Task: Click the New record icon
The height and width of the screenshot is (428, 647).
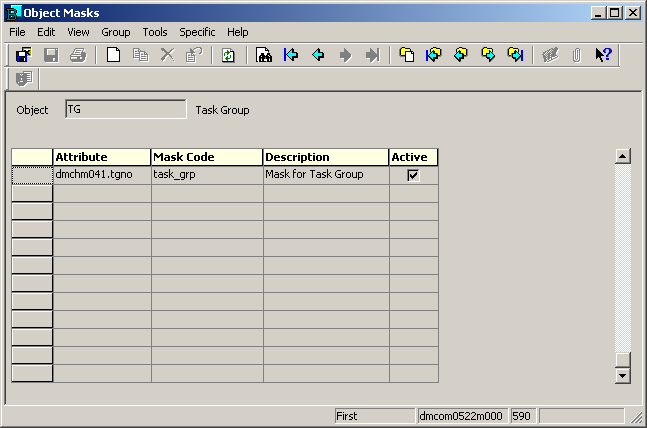Action: click(113, 55)
